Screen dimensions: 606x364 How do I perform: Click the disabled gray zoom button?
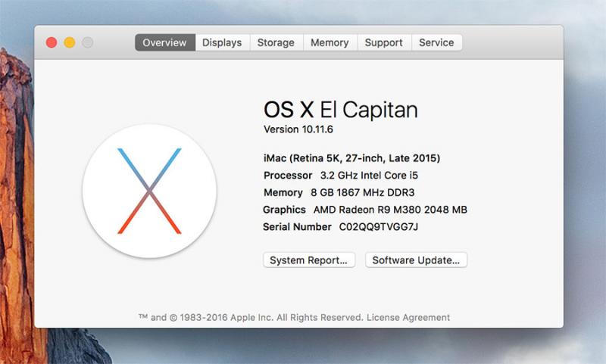[88, 42]
